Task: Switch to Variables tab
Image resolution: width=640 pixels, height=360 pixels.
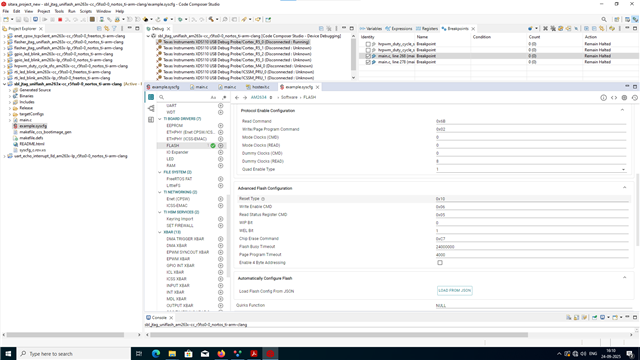Action: point(371,29)
